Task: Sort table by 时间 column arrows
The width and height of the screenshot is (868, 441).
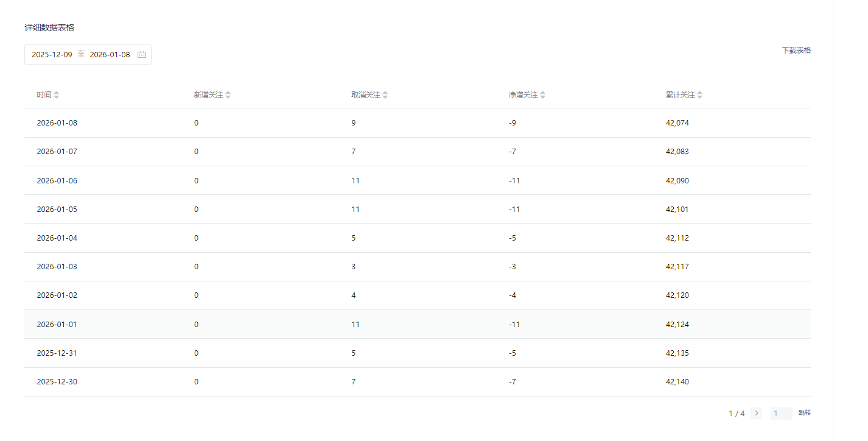Action: point(57,95)
